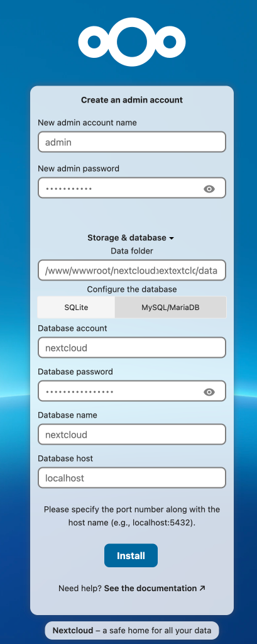The height and width of the screenshot is (644, 257).
Task: Click the Nextcloud logo at top
Action: (x=132, y=42)
